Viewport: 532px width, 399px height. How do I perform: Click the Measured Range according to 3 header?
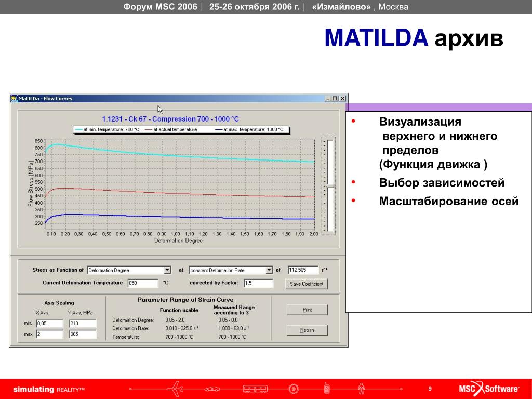(234, 310)
